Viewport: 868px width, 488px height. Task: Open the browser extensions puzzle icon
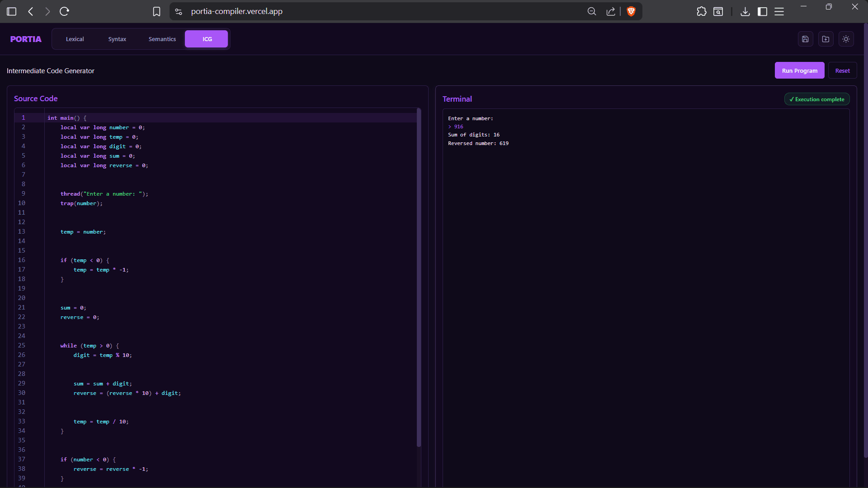pos(702,11)
